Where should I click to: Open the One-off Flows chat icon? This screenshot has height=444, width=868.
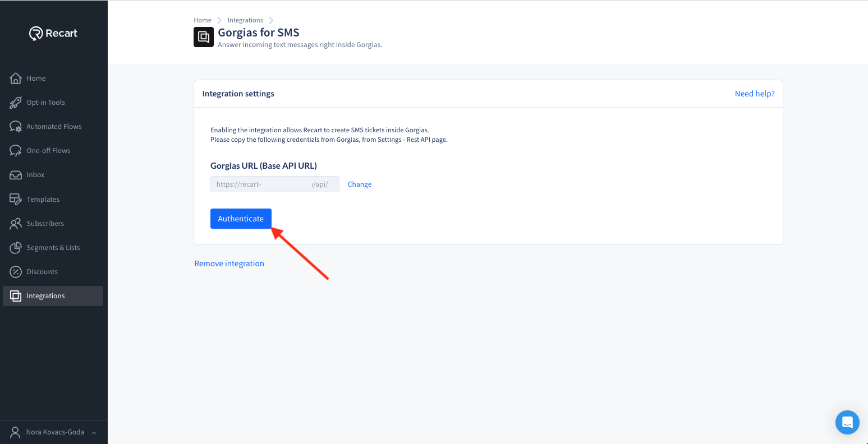click(x=16, y=151)
